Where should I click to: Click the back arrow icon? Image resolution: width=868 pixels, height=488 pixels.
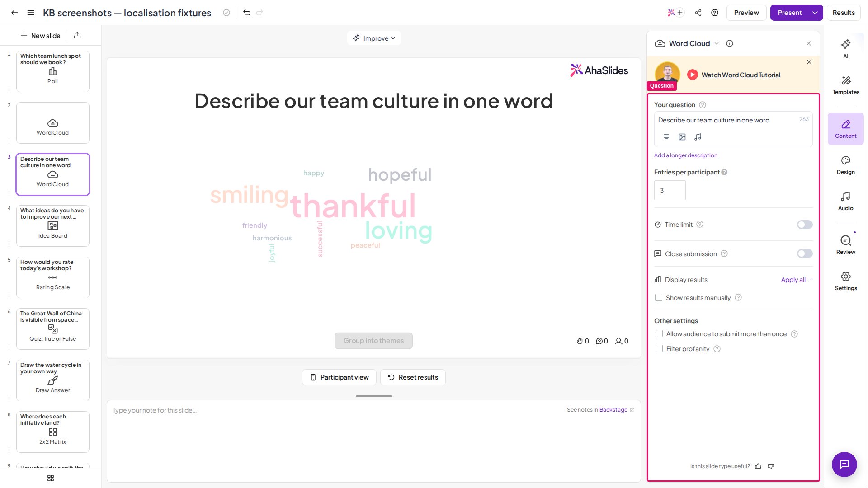pos(14,13)
